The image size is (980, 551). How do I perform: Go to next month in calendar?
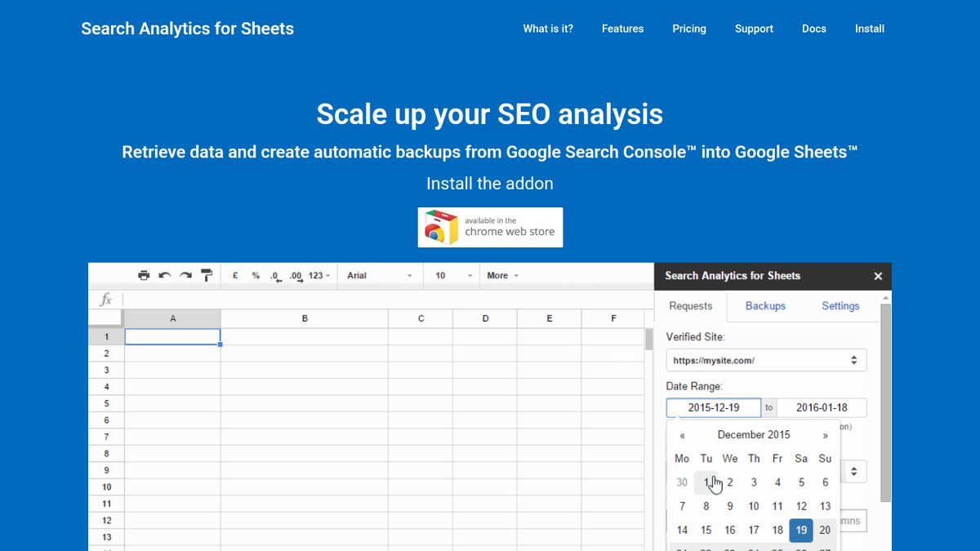click(x=825, y=435)
